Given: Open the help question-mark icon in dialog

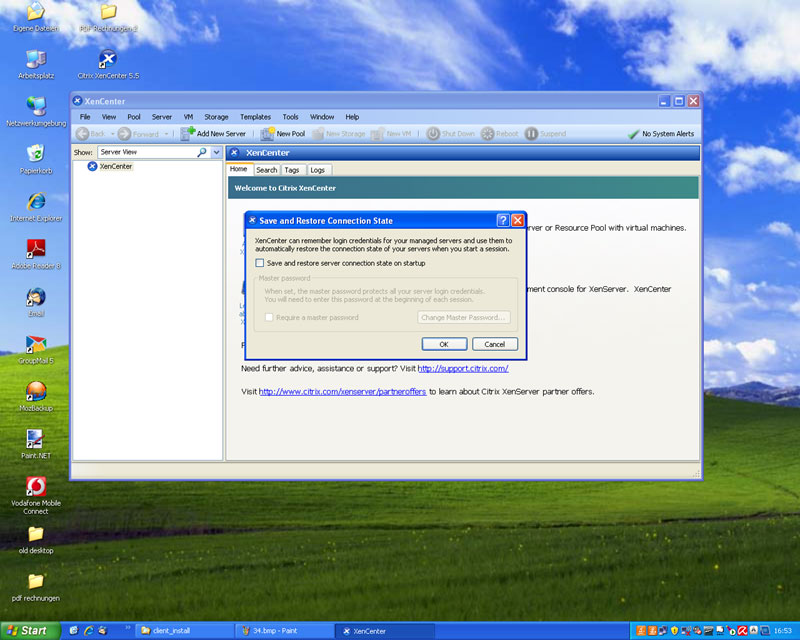Looking at the screenshot, I should coord(503,220).
